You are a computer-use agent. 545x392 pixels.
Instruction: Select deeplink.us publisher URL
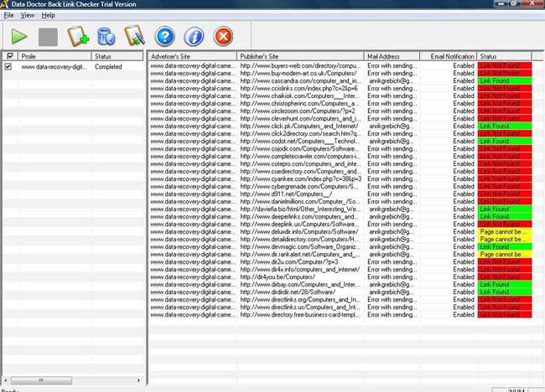pyautogui.click(x=299, y=224)
